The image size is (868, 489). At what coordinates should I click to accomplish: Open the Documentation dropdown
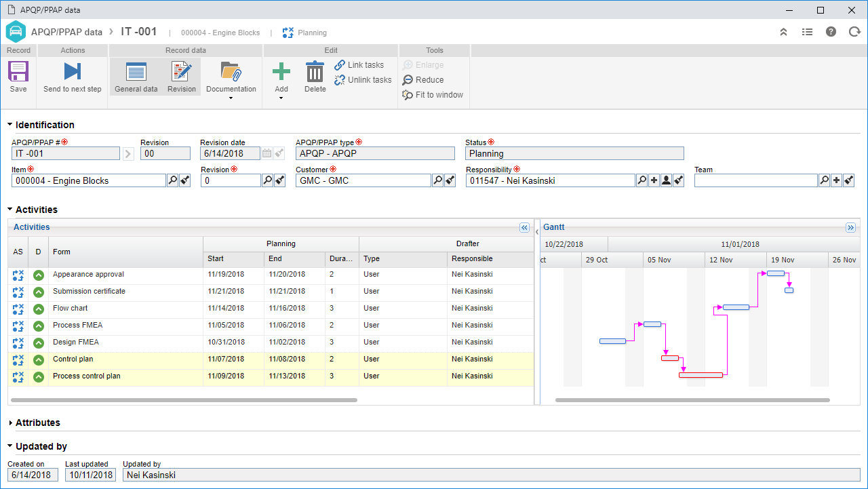point(231,81)
